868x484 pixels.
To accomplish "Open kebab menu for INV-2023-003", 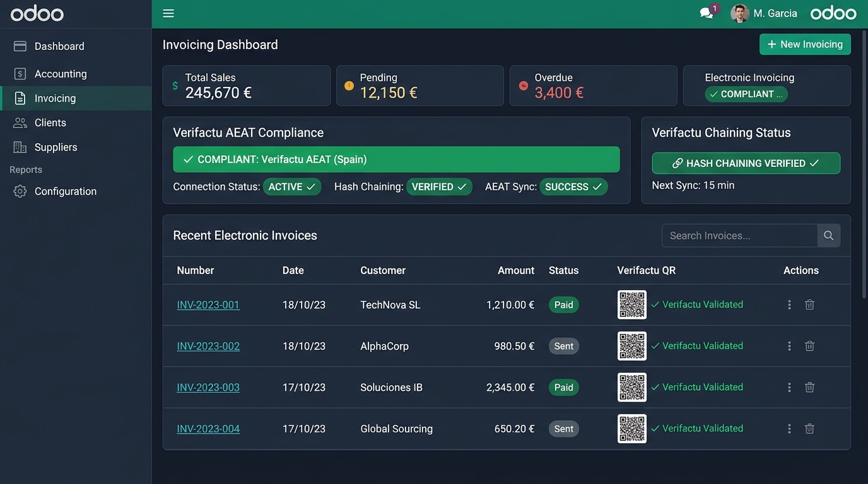I will point(789,388).
